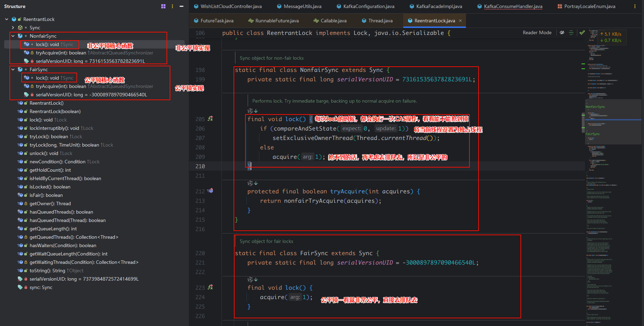Click the method icon beside getOwner(): Thread
The image size is (644, 326).
click(x=20, y=203)
